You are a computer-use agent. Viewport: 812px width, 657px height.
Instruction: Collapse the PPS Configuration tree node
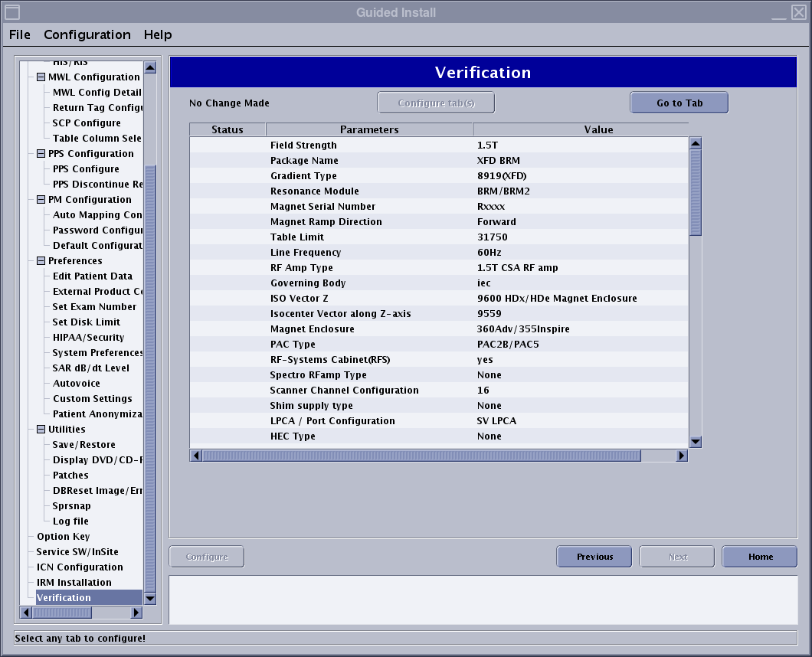[41, 154]
